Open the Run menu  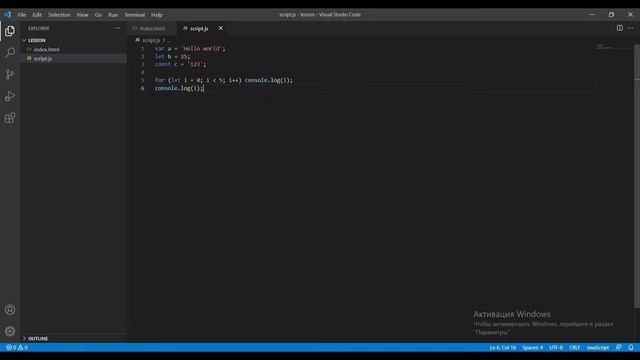tap(113, 15)
